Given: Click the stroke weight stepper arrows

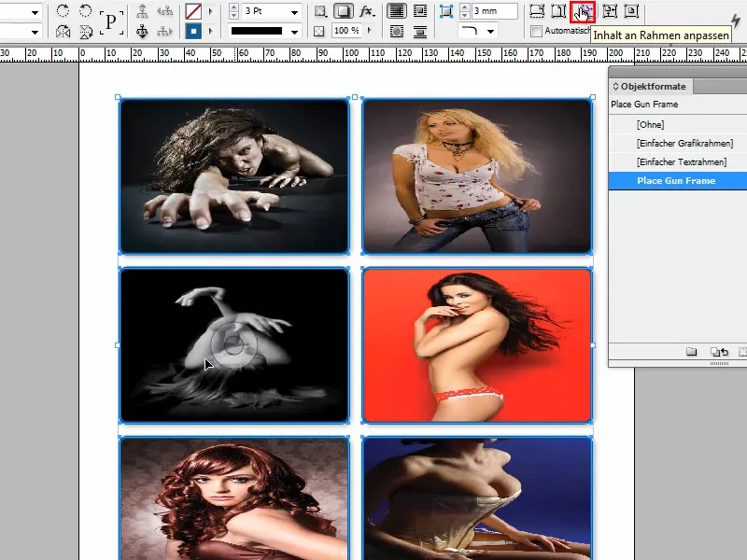Looking at the screenshot, I should (233, 11).
